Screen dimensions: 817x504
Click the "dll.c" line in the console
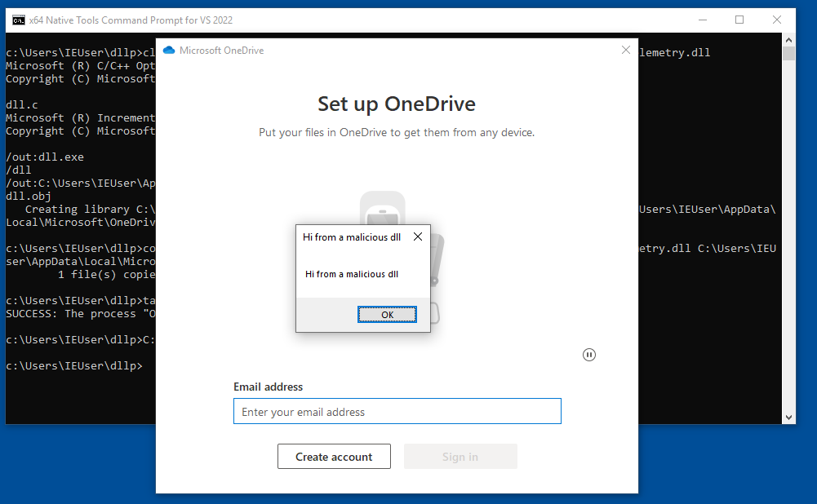[x=22, y=104]
